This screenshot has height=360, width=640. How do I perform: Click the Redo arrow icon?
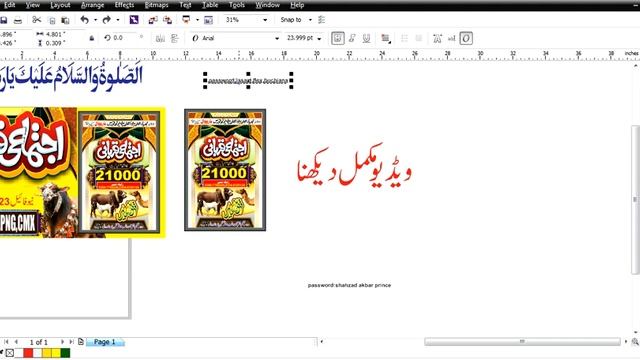(107, 20)
